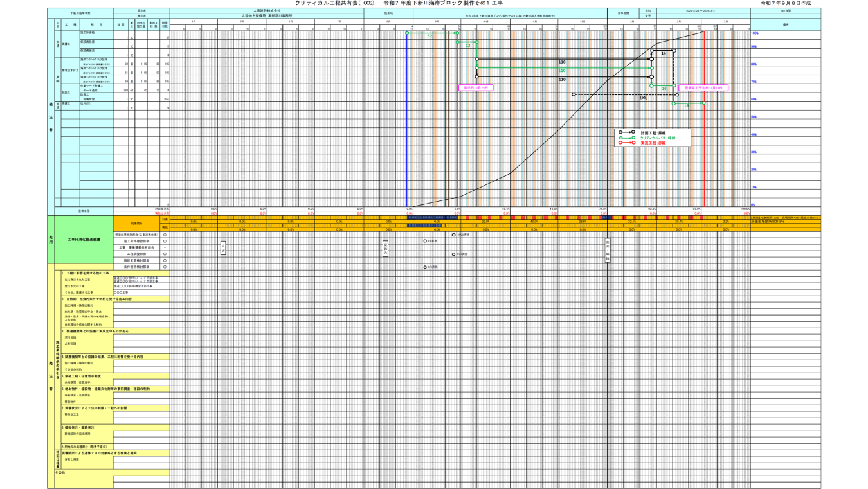
Task: Click the black arrow icon for 計画工程 in legend
Action: (x=627, y=132)
